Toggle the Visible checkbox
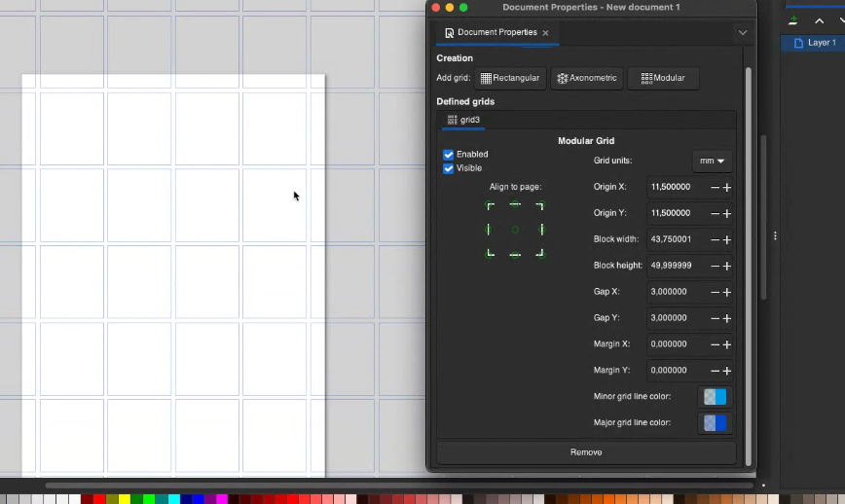This screenshot has height=504, width=845. (x=449, y=168)
